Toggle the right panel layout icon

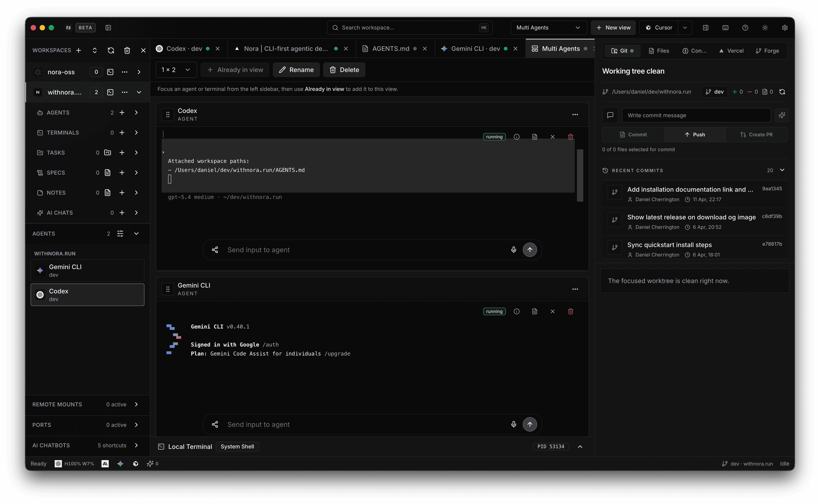point(706,28)
